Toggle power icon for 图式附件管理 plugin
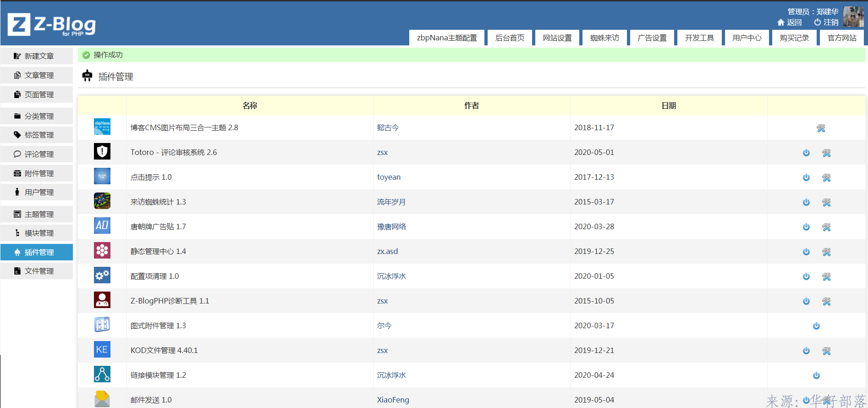The image size is (868, 408). tap(816, 326)
